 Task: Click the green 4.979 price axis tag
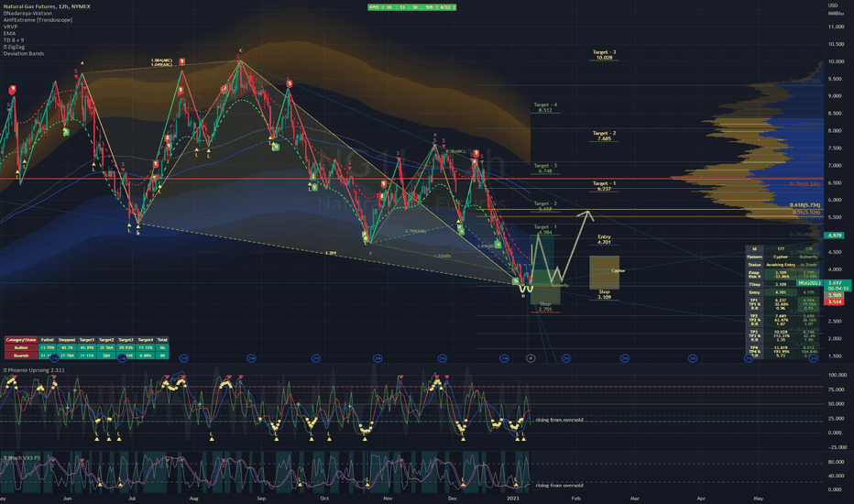[x=834, y=236]
